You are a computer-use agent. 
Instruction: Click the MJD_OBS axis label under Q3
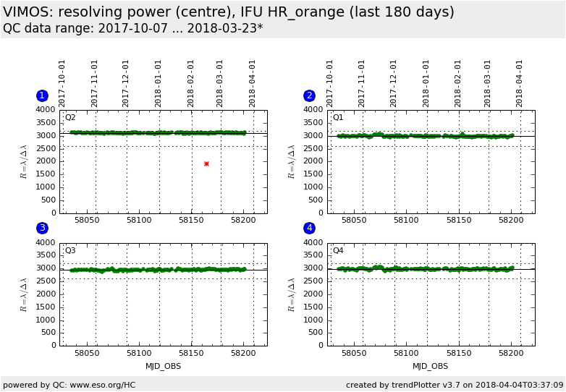pyautogui.click(x=163, y=366)
